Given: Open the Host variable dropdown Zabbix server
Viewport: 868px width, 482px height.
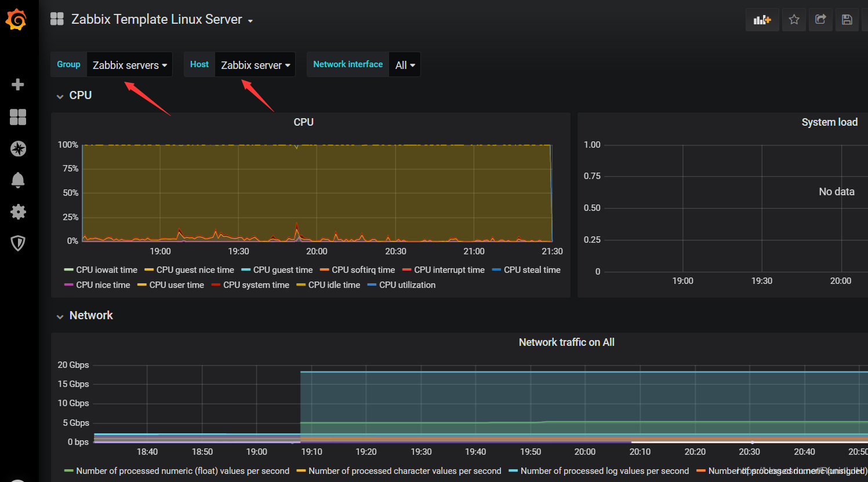Looking at the screenshot, I should [x=255, y=65].
